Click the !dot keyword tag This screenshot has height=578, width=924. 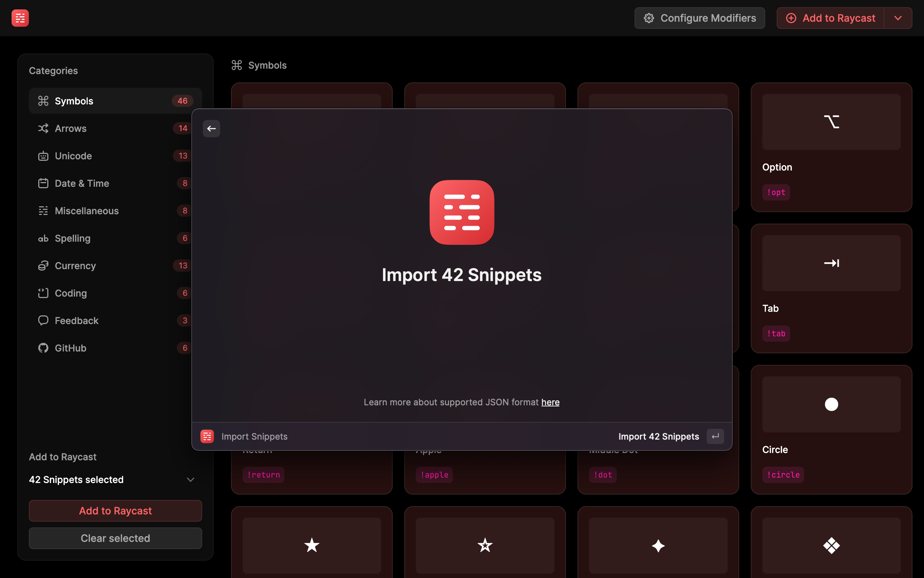pos(603,475)
